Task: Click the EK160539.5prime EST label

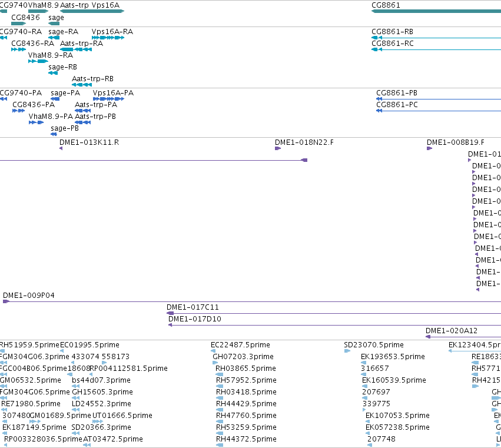Action: click(x=394, y=380)
